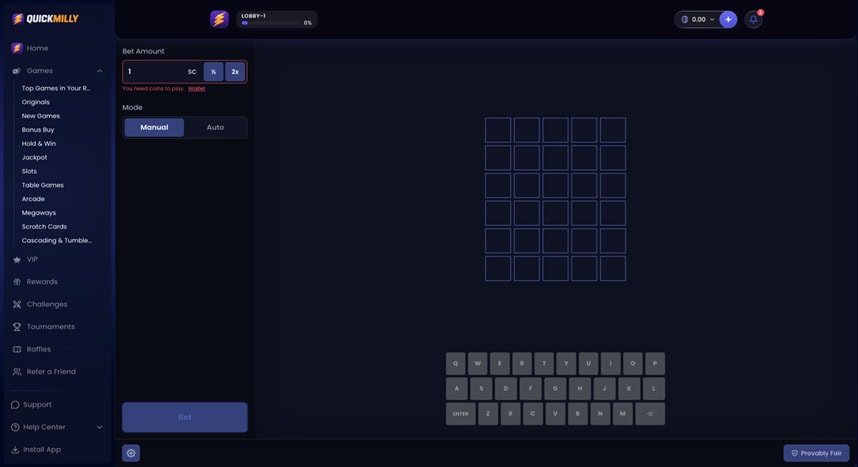The image size is (858, 467).
Task: Open Scratch Cards category
Action: pyautogui.click(x=44, y=226)
